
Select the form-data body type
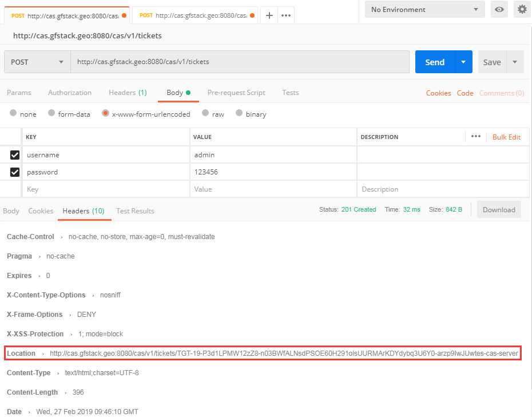coord(52,114)
